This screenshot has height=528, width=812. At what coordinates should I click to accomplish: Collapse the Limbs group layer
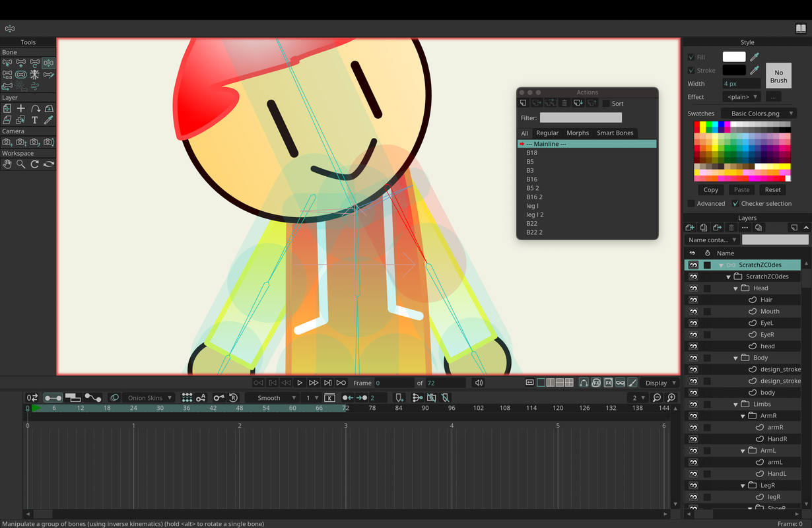(736, 404)
